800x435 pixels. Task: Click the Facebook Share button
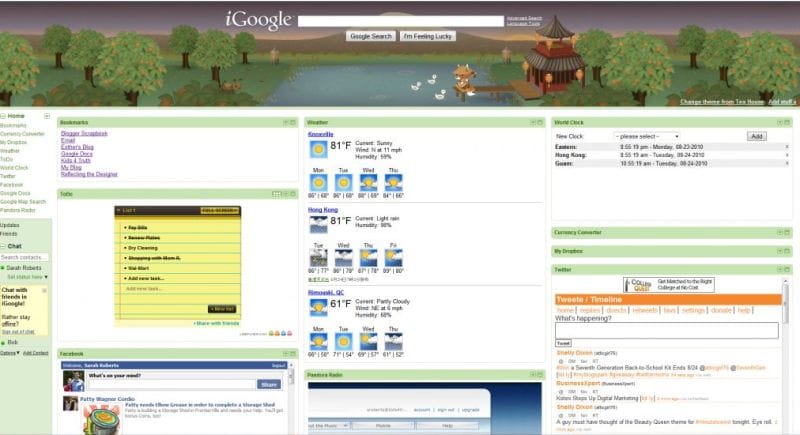[x=269, y=385]
